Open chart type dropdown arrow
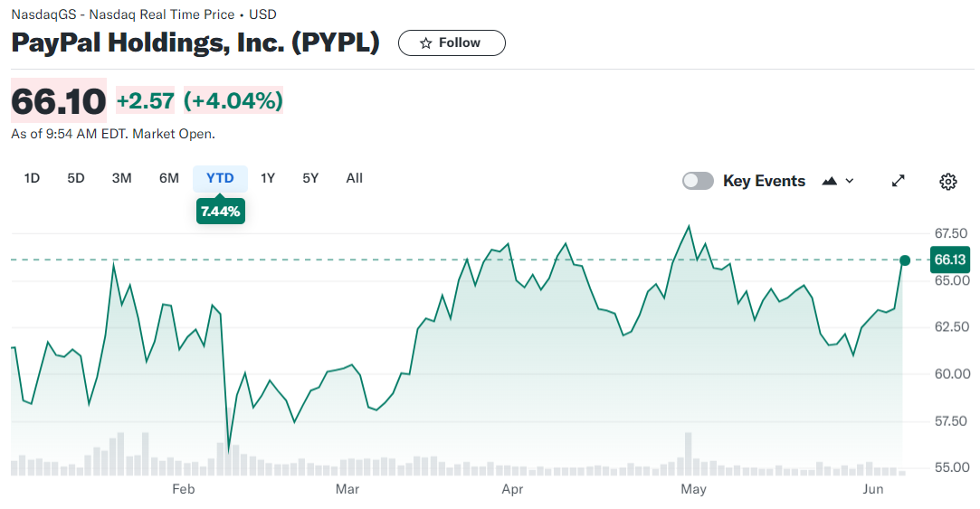The height and width of the screenshot is (509, 980). 850,181
